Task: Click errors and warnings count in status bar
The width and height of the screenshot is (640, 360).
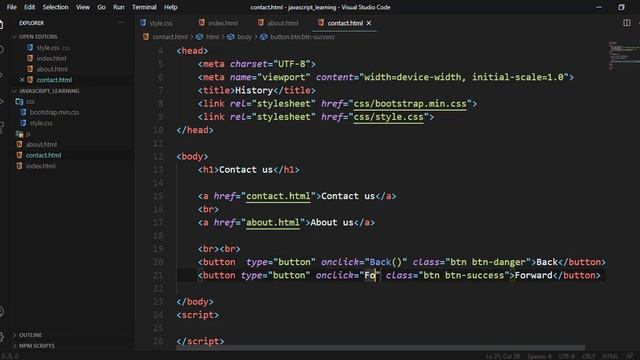Action: click(10, 356)
